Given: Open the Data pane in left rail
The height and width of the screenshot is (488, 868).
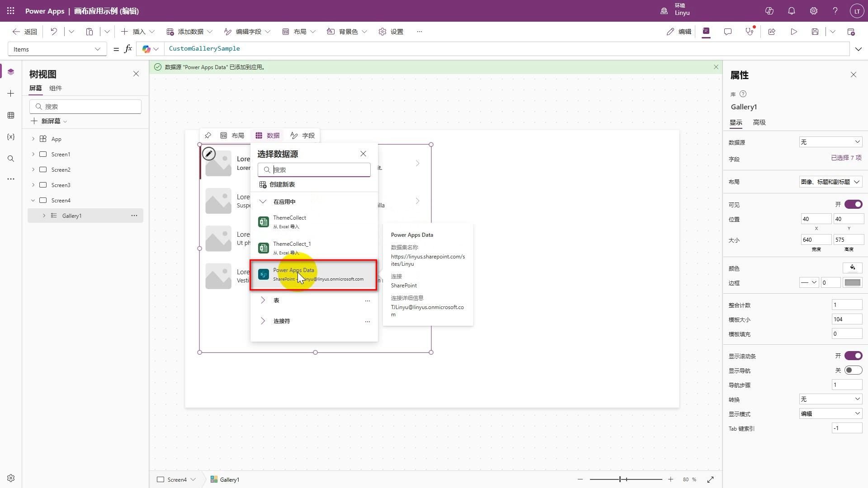Looking at the screenshot, I should [x=11, y=115].
